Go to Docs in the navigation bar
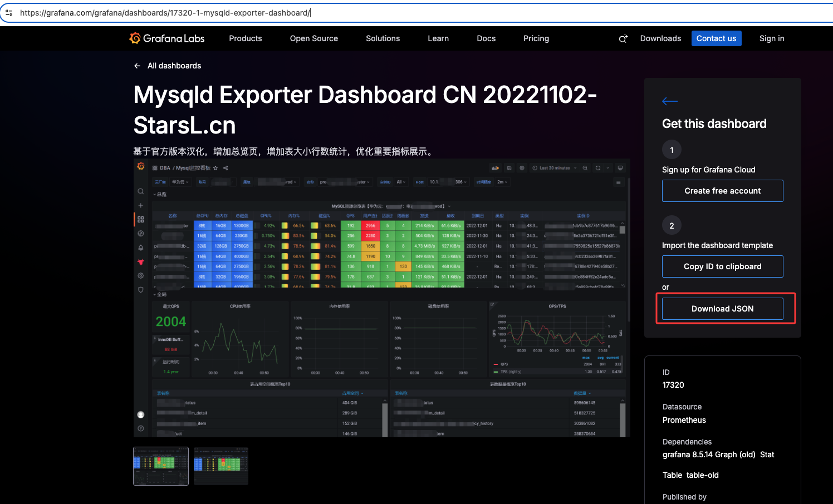This screenshot has width=833, height=504. pos(486,38)
